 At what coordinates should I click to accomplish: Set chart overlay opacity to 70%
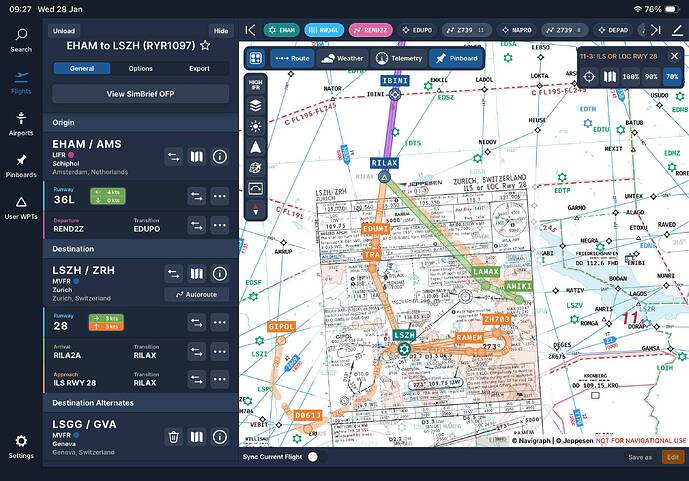[x=672, y=76]
